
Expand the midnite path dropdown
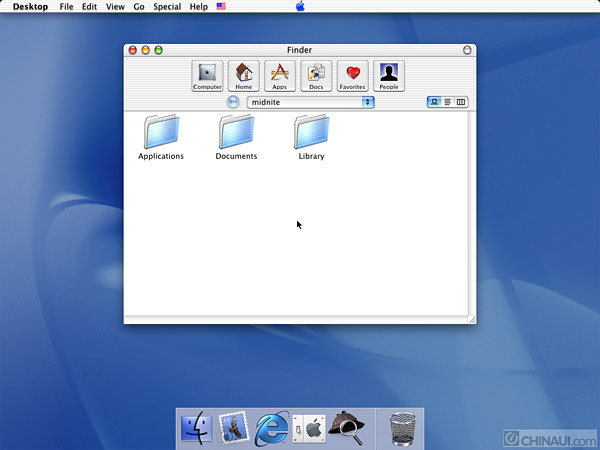point(310,102)
